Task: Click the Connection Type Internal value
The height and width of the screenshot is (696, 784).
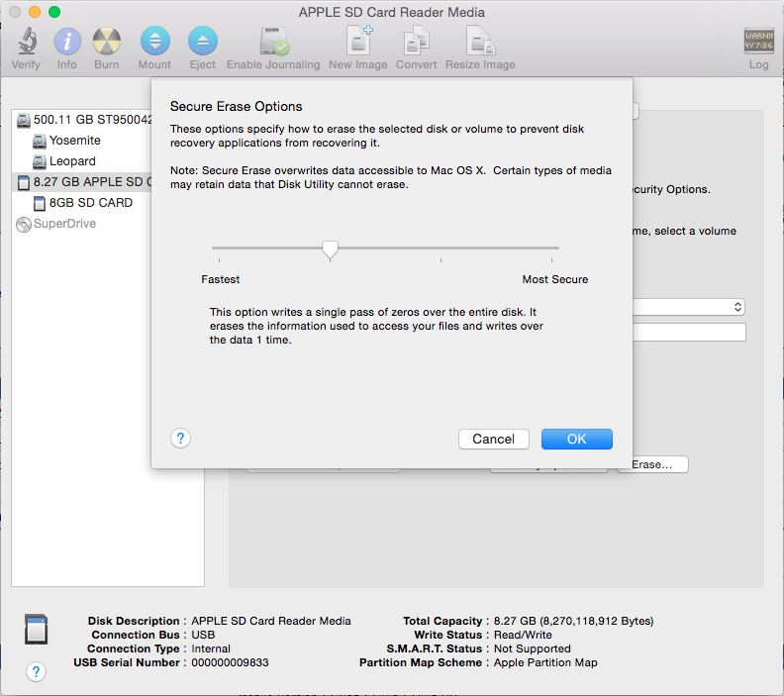Action: [x=211, y=649]
